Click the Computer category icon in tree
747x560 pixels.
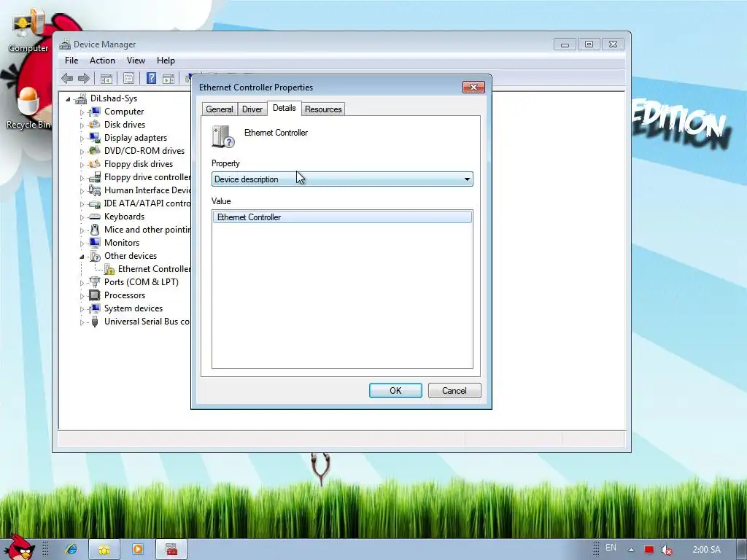click(x=95, y=112)
